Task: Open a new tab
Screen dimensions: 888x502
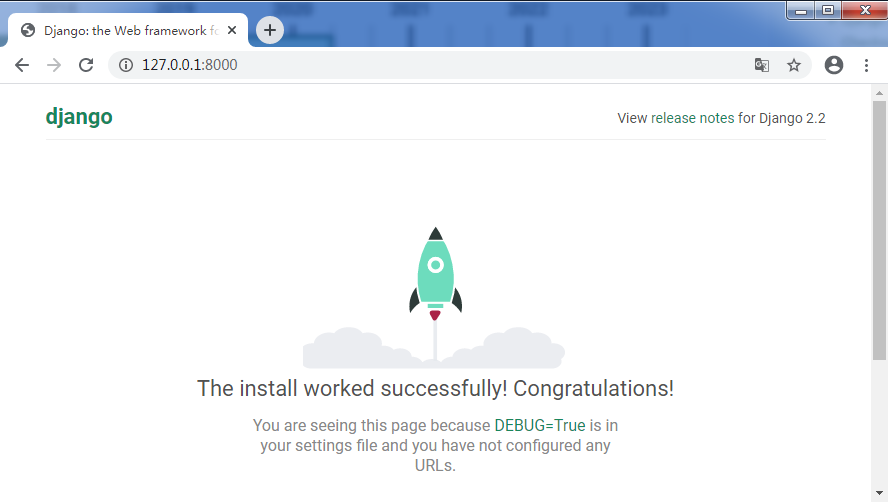Action: point(270,30)
